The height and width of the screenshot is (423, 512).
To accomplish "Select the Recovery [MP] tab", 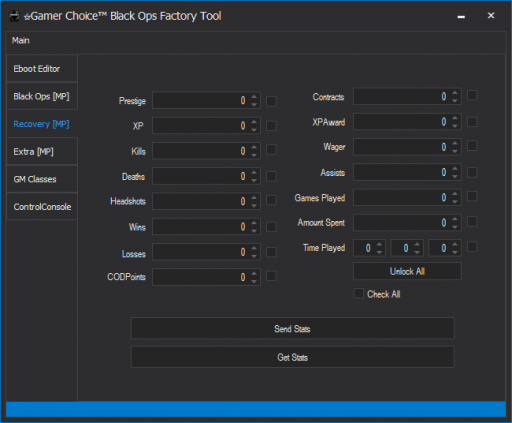I will (42, 124).
